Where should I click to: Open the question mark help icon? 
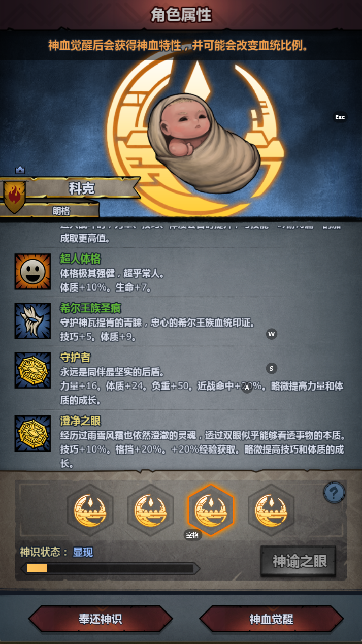[335, 493]
